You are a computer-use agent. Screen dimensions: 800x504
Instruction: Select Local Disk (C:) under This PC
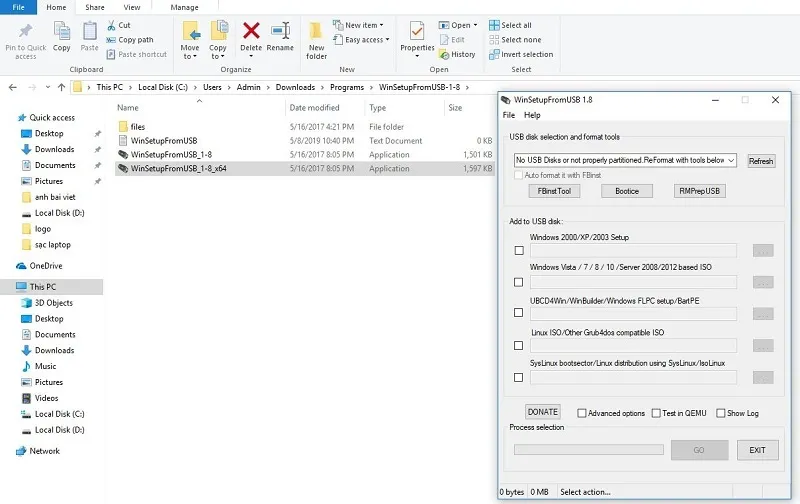click(x=53, y=414)
